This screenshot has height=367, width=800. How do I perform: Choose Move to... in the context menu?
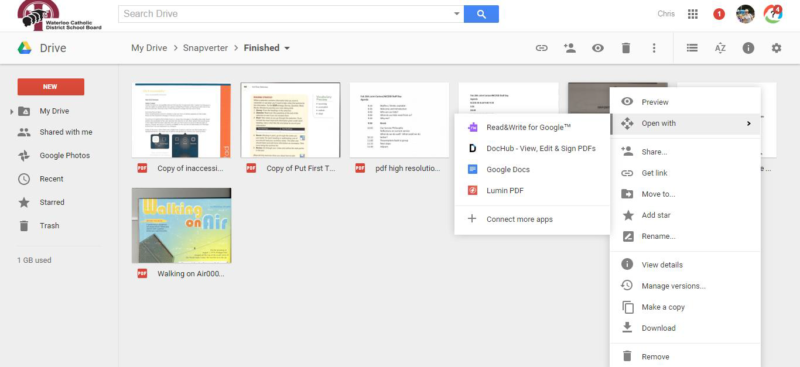[x=685, y=194]
